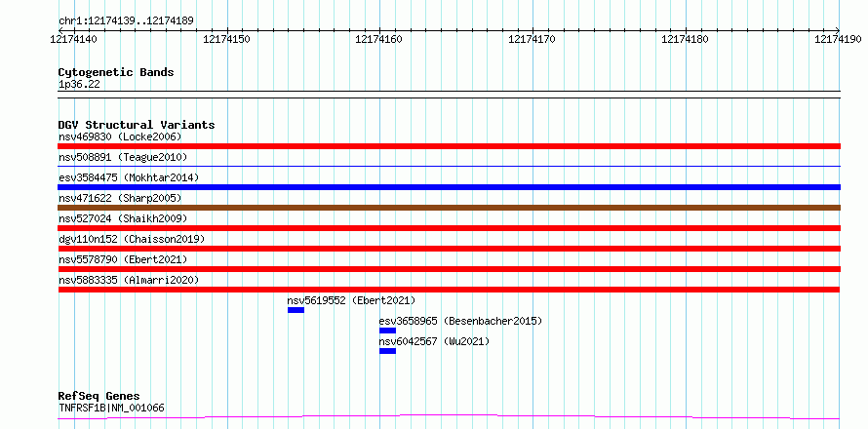Open the nsv6042567 (Wu2021) label
This screenshot has height=429, width=868.
click(434, 341)
